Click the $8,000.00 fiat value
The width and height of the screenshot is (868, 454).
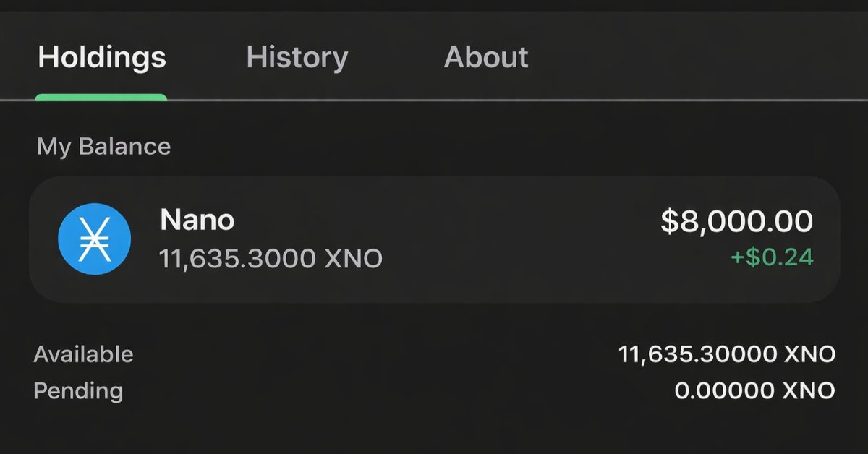[x=736, y=221]
